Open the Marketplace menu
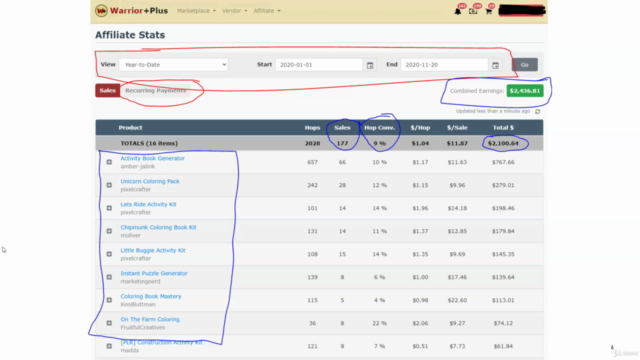This screenshot has height=360, width=640. click(196, 11)
